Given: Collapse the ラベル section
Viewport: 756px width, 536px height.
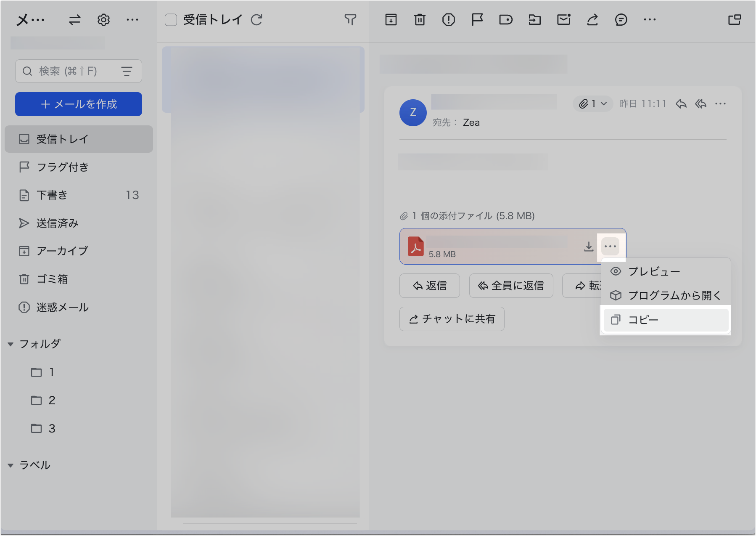Looking at the screenshot, I should 11,465.
